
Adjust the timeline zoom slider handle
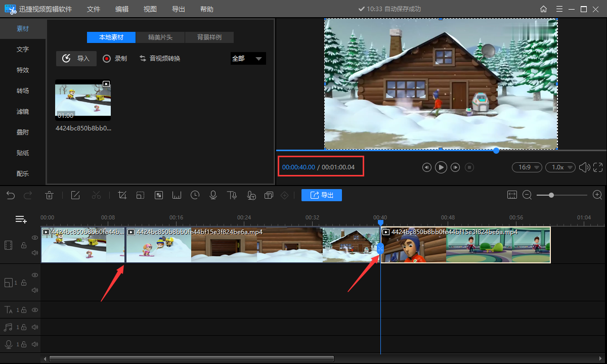pos(551,195)
